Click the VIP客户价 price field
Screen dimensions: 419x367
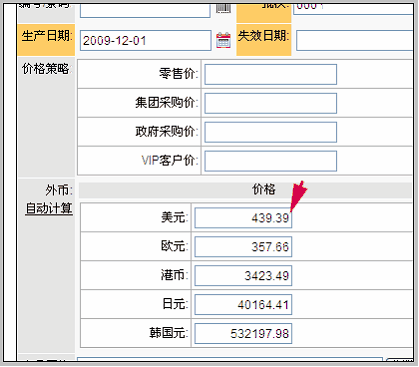tap(271, 161)
